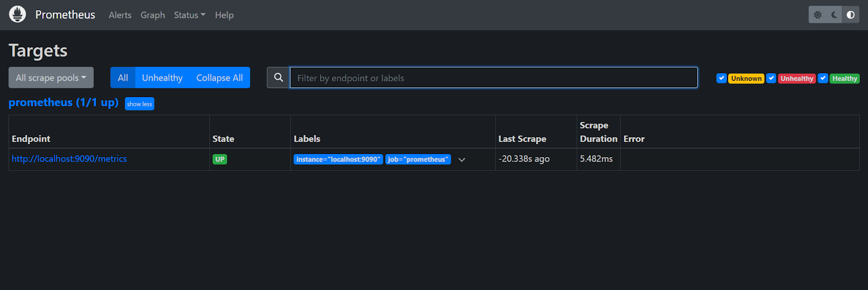Toggle the Unknown state checkbox

[x=722, y=78]
